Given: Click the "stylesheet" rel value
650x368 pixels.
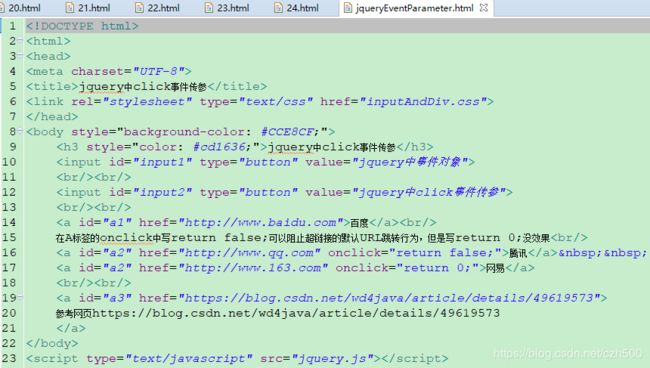Looking at the screenshot, I should pyautogui.click(x=147, y=102).
